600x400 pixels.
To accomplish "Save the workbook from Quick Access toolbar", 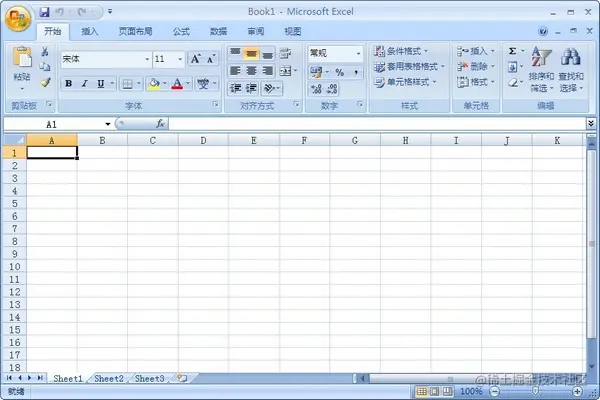I will click(44, 12).
